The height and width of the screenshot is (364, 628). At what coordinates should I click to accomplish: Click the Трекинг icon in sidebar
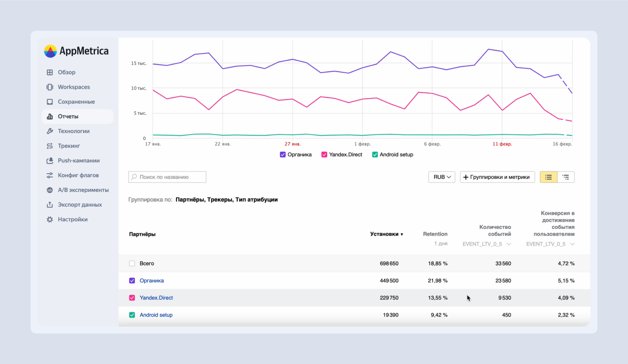[50, 146]
